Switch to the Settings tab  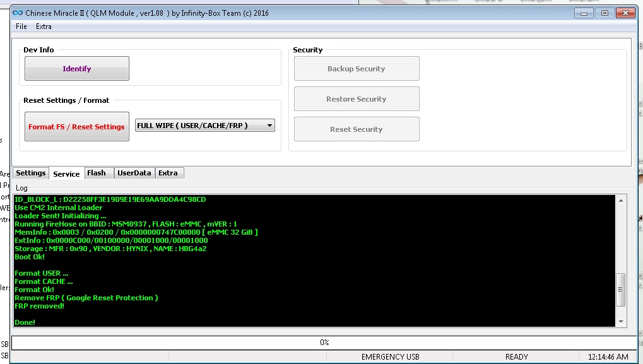31,173
